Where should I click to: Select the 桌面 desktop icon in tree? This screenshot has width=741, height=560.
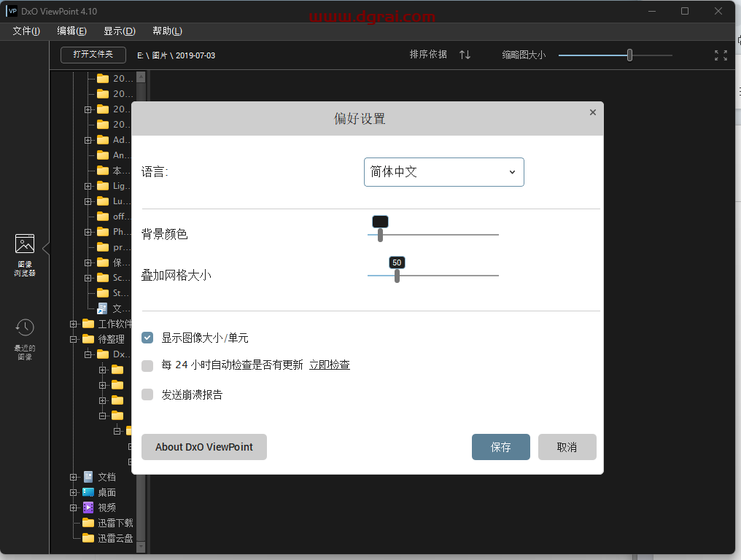[88, 492]
